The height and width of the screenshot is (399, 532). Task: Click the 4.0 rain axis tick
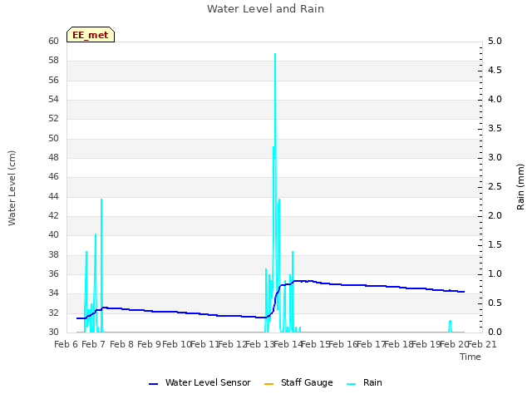point(495,100)
